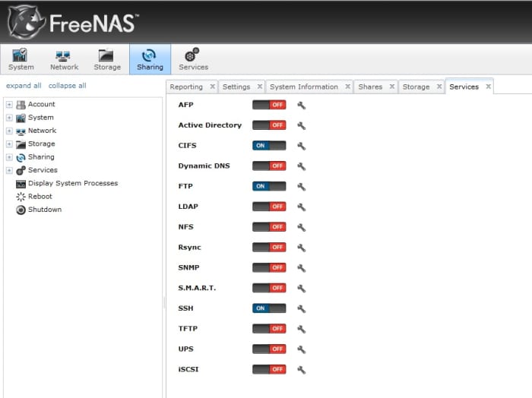Open SSH configuration wrench icon
Viewport: 532px width, 398px height.
click(301, 309)
